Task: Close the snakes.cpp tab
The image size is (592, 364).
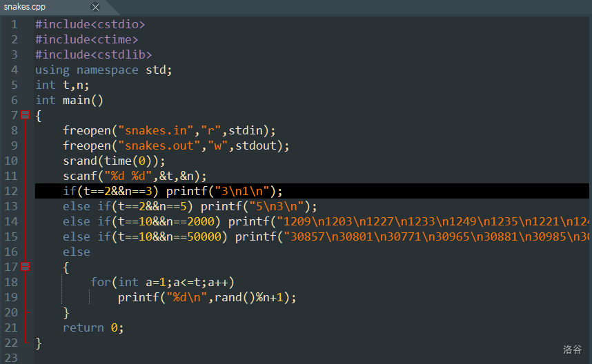Action: pyautogui.click(x=95, y=7)
